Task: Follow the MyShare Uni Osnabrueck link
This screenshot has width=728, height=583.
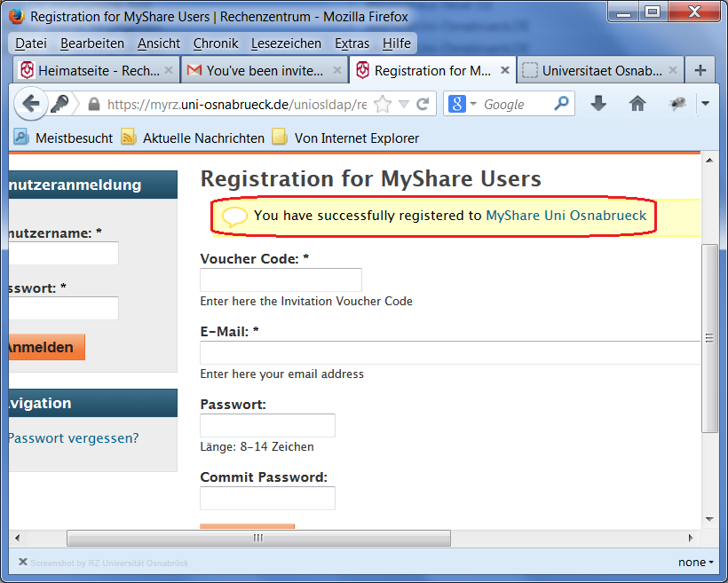Action: [x=566, y=216]
